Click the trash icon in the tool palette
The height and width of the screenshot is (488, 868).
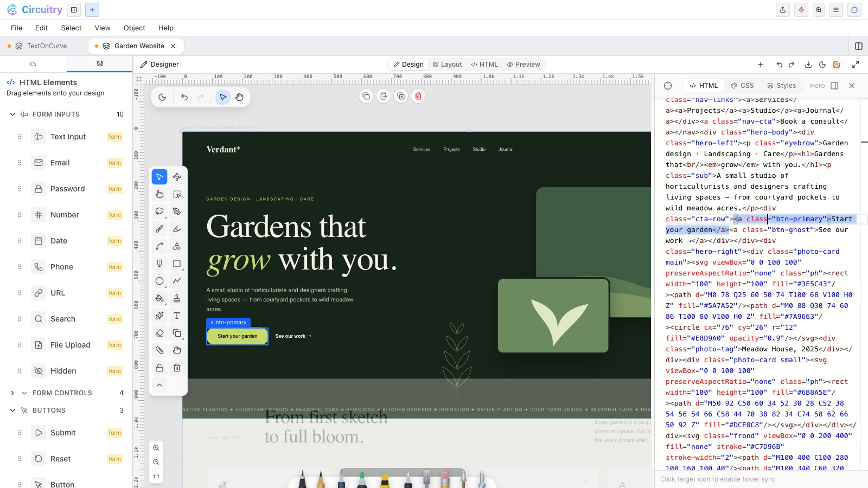[177, 368]
